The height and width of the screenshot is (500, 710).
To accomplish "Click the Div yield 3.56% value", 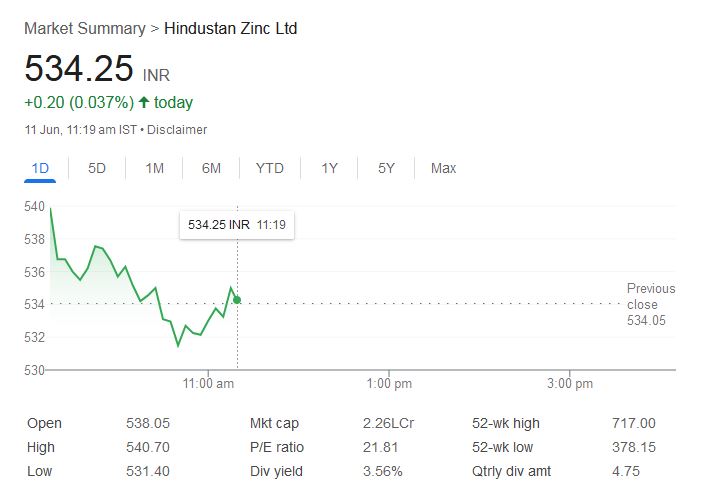I will [382, 471].
